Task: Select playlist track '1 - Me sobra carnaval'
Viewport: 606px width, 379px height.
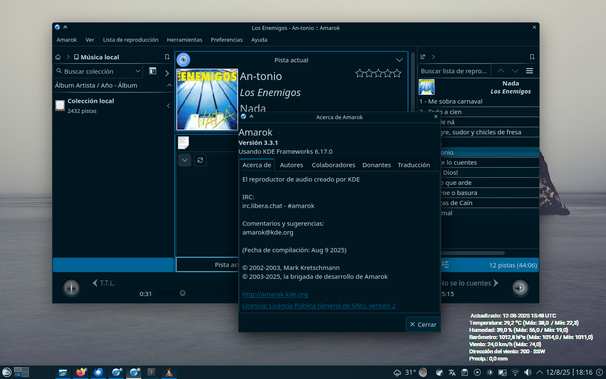Action: point(478,101)
